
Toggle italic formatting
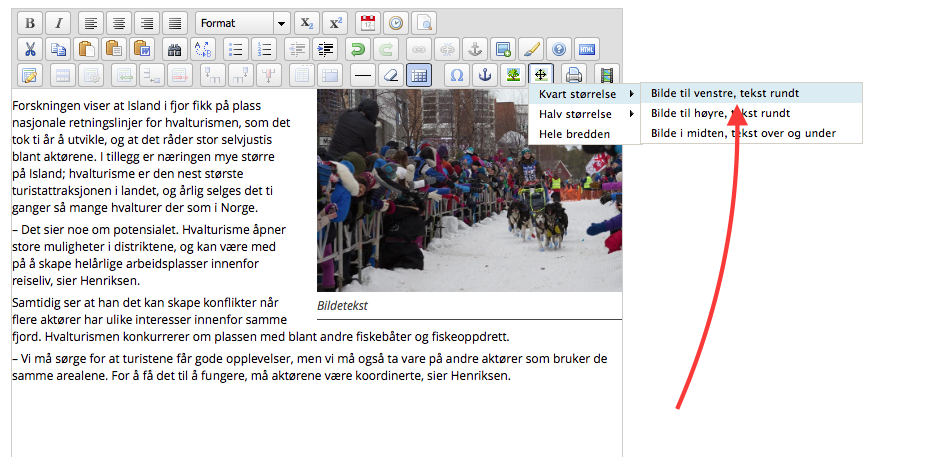(x=58, y=23)
